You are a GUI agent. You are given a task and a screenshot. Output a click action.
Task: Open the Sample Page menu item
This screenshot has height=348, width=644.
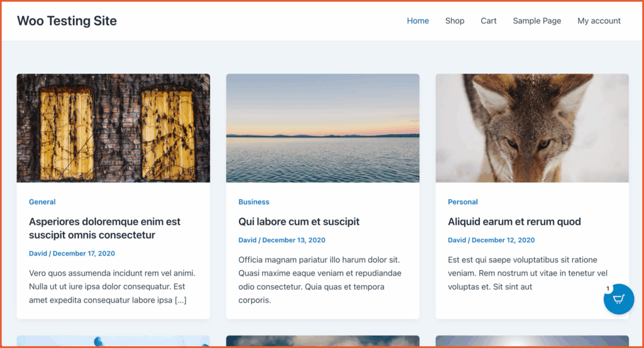click(x=537, y=21)
